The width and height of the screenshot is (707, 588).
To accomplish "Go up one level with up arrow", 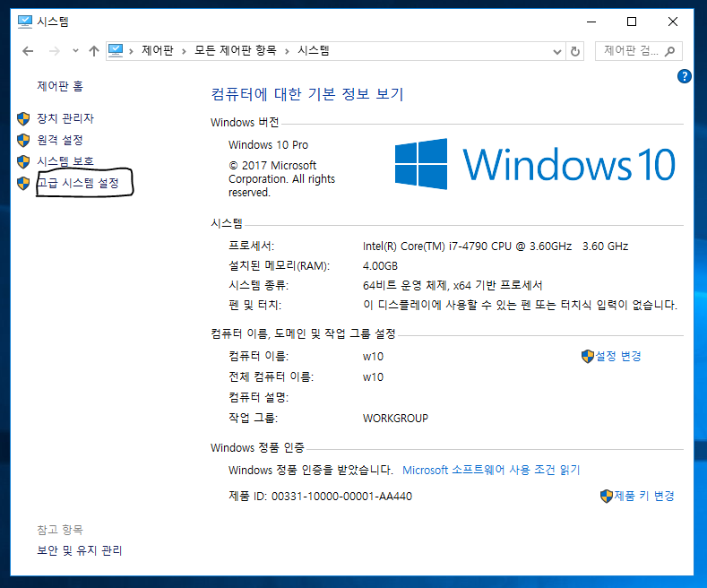I will coord(94,51).
